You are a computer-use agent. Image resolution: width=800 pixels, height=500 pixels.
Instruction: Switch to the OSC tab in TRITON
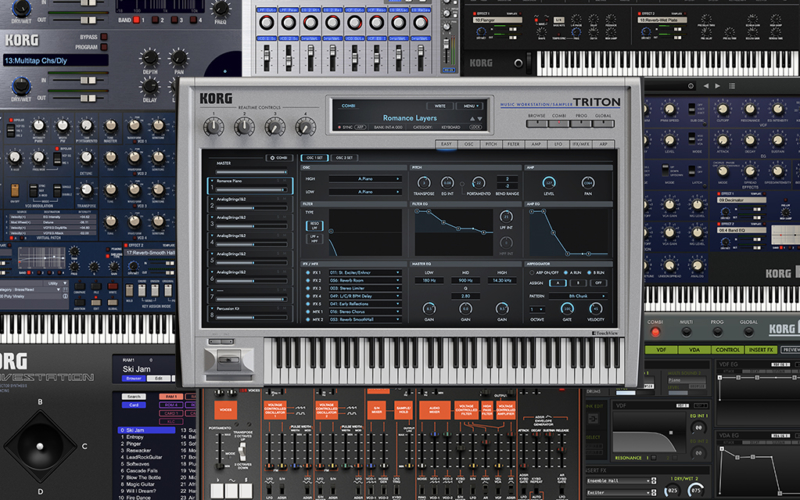[x=469, y=144]
